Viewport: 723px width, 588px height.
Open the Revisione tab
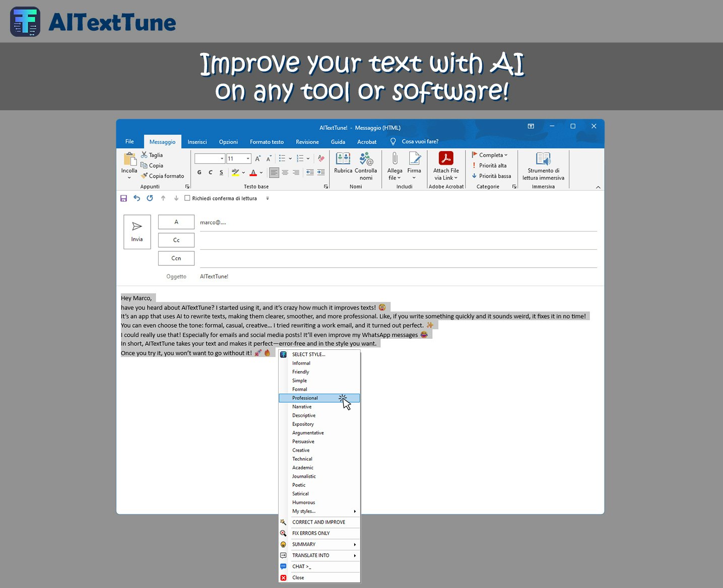[307, 142]
